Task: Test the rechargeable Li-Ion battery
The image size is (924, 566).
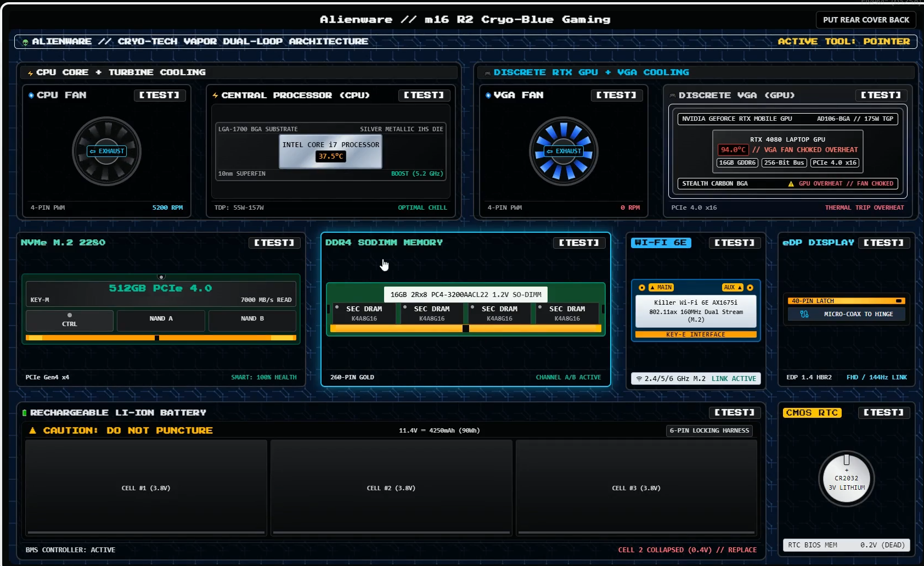Action: [x=735, y=412]
